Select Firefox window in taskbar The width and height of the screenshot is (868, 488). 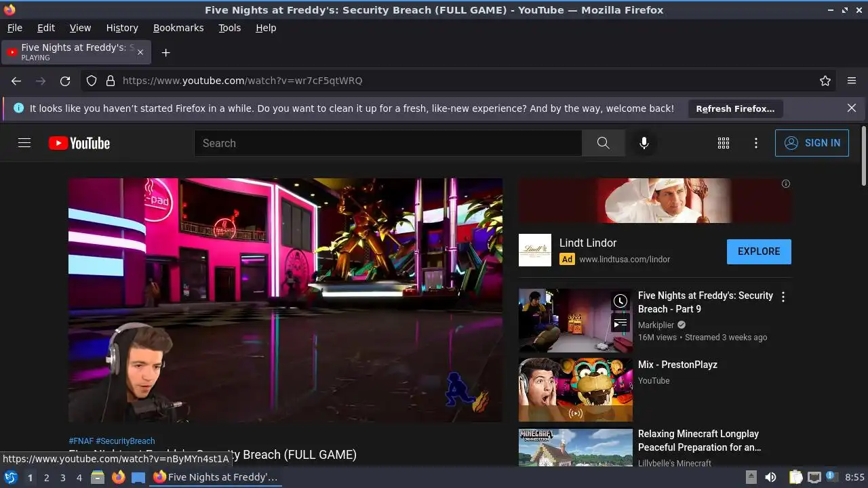(x=215, y=477)
